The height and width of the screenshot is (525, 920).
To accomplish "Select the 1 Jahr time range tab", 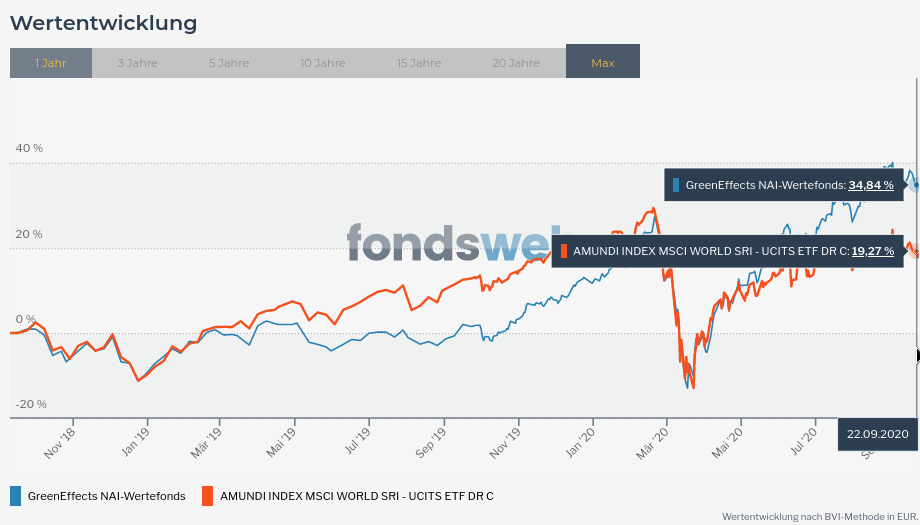I will pyautogui.click(x=51, y=63).
